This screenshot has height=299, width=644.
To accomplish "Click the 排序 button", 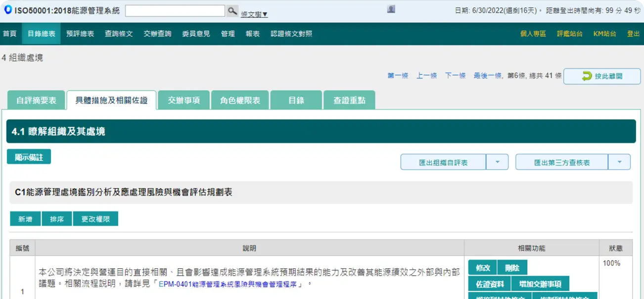I will tap(56, 218).
